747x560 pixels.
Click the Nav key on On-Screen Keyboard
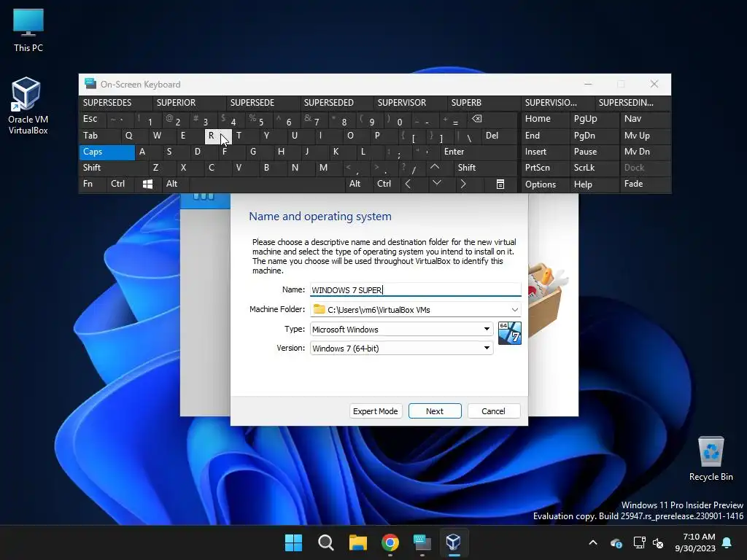click(x=645, y=119)
